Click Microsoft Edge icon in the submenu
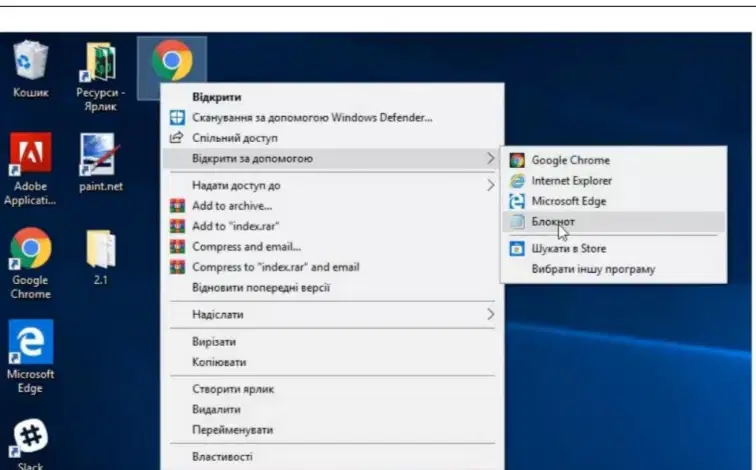 (x=517, y=201)
